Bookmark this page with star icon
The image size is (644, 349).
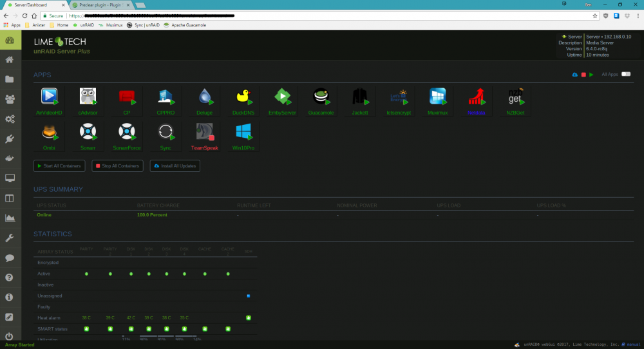tap(594, 15)
